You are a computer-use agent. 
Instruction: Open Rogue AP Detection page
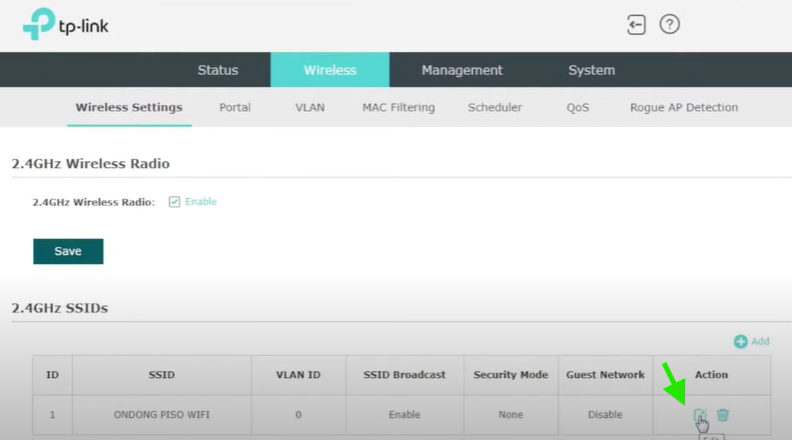(684, 108)
